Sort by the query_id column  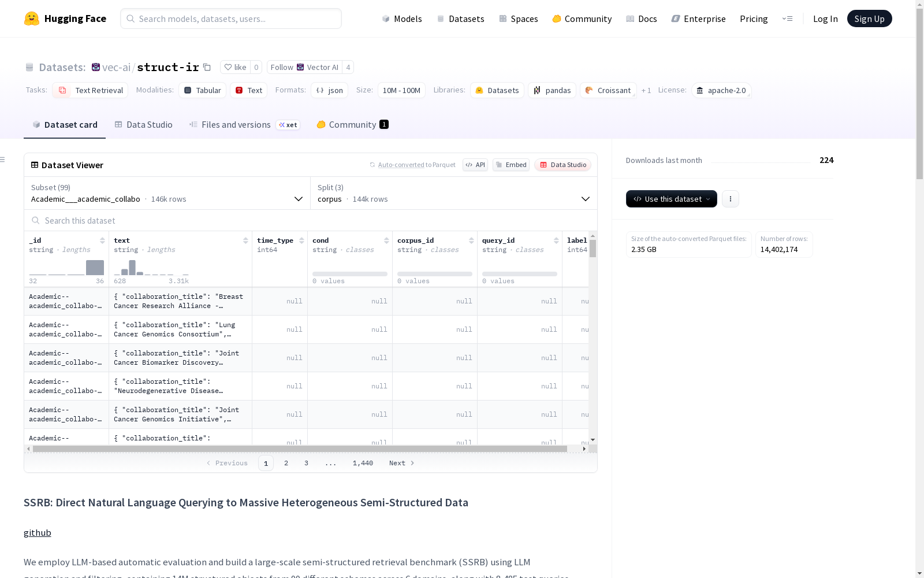pyautogui.click(x=556, y=240)
